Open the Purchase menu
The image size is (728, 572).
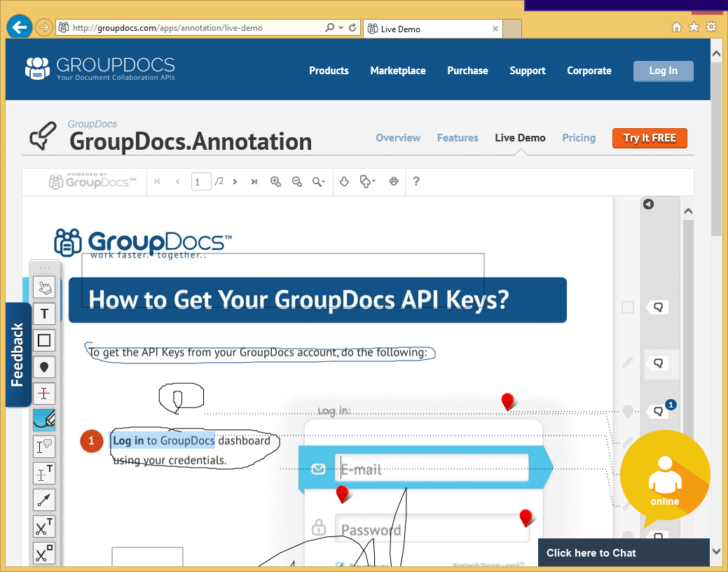[x=467, y=71]
